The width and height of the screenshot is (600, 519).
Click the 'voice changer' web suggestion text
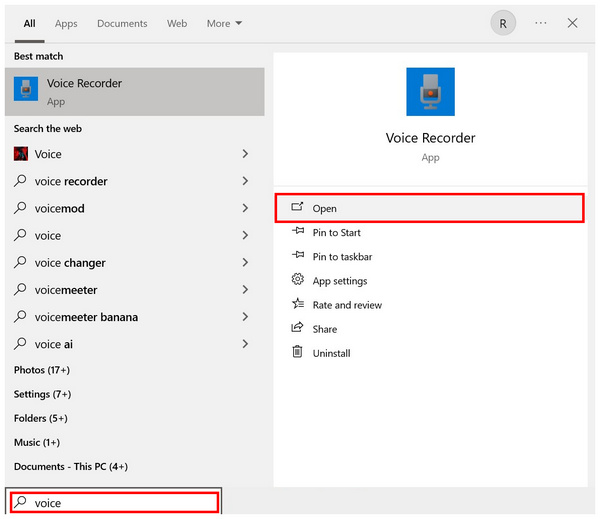click(70, 263)
